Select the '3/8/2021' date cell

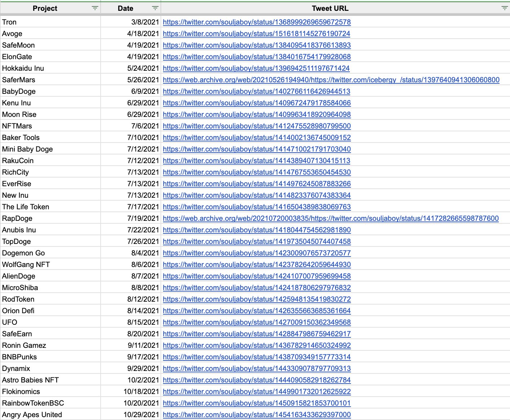[131, 22]
